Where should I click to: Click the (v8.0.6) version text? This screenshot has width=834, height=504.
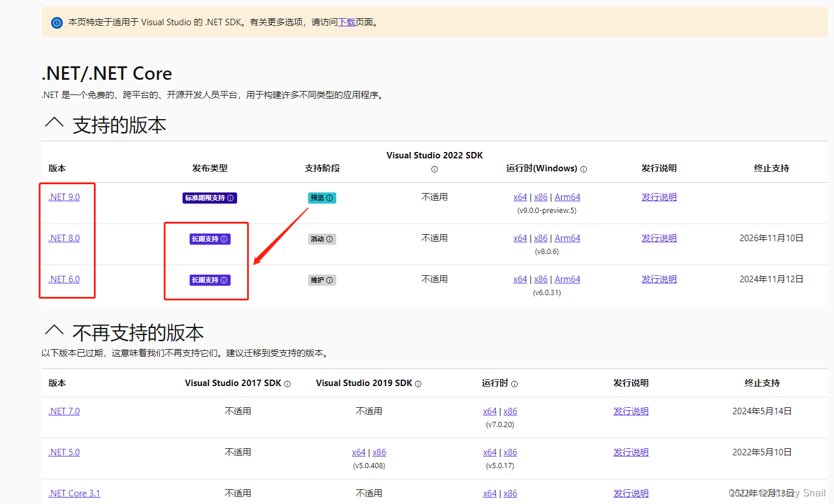(547, 252)
